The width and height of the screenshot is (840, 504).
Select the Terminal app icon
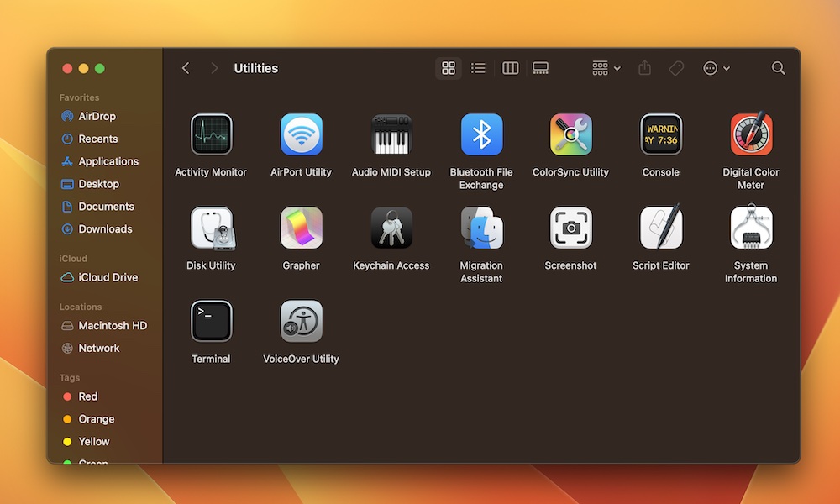click(211, 321)
